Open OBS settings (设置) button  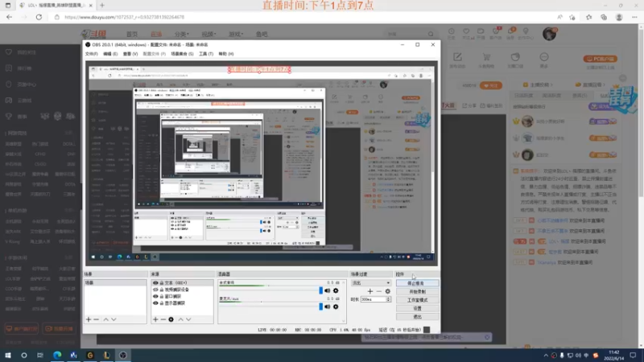click(x=417, y=308)
